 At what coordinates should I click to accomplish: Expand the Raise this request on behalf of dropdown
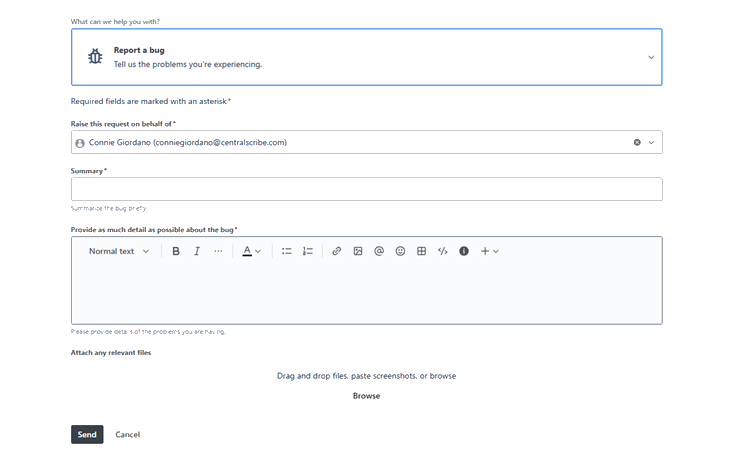651,142
